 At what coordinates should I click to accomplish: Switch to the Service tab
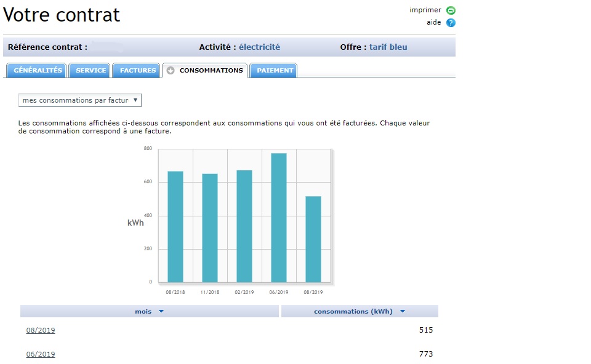90,71
